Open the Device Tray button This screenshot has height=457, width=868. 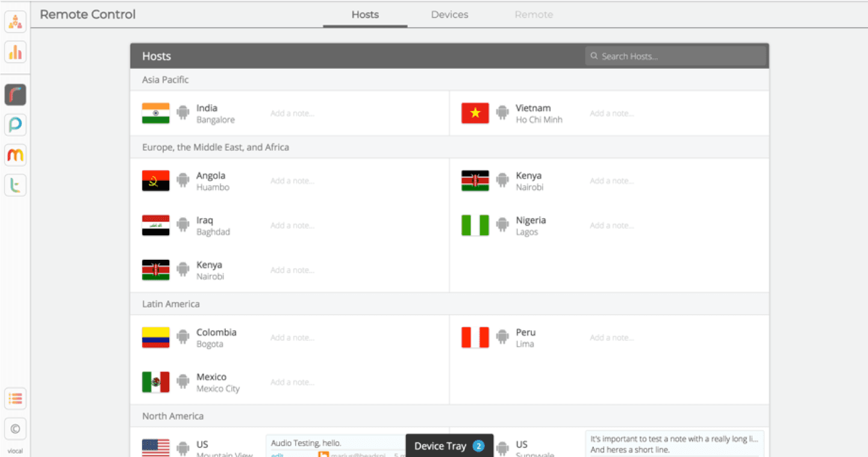pyautogui.click(x=449, y=446)
